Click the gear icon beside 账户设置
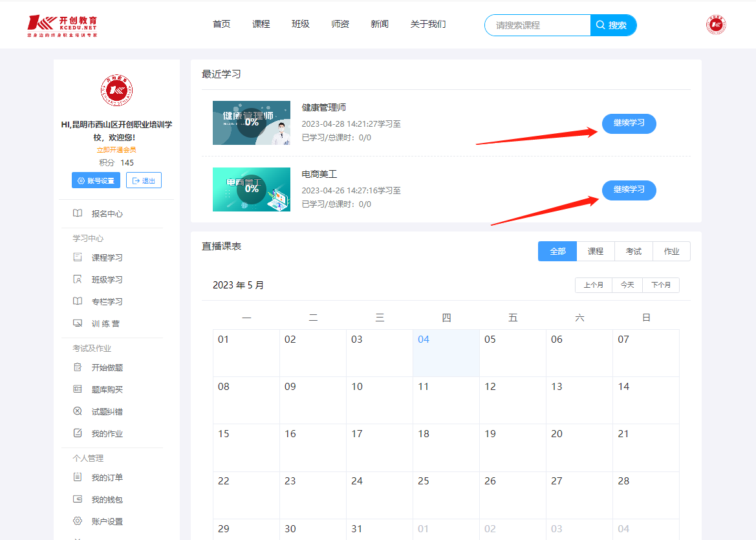756x540 pixels. [77, 521]
